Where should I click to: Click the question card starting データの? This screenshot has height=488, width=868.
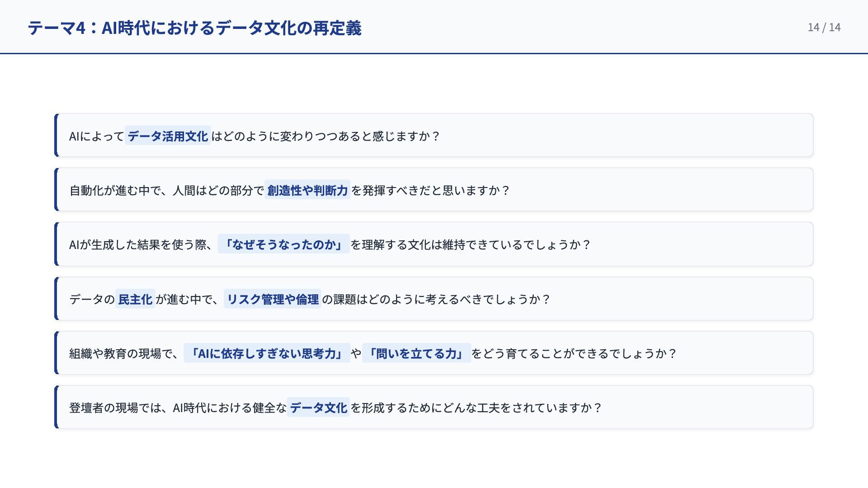[656, 299]
